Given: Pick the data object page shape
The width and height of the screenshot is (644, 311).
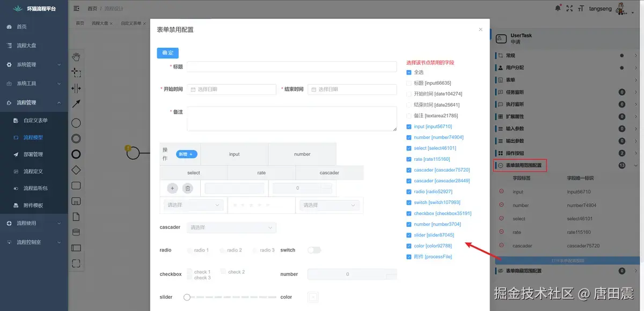Looking at the screenshot, I should pyautogui.click(x=76, y=217).
